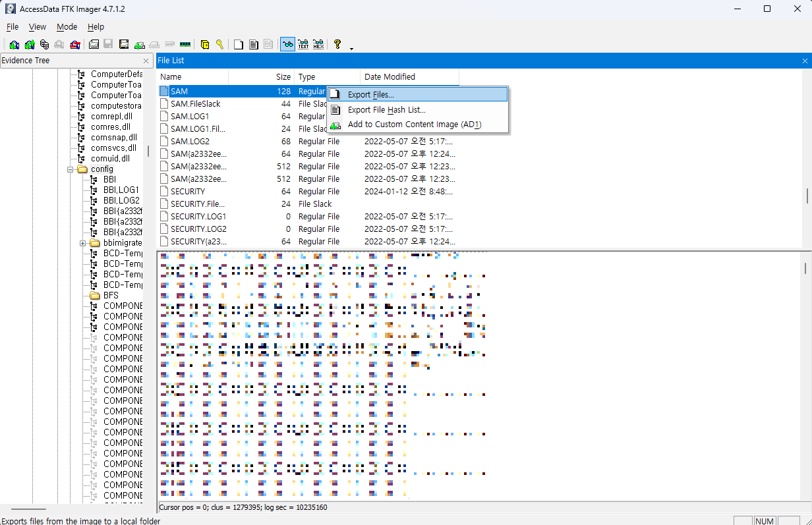
Task: Select SECURITY.File... slack row
Action: click(198, 204)
